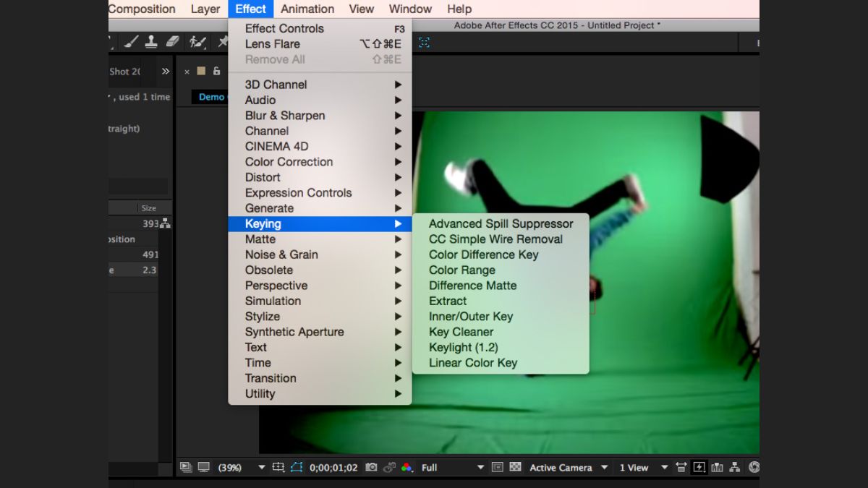Click the composition panel color label swatch
The image size is (868, 488).
pos(201,71)
